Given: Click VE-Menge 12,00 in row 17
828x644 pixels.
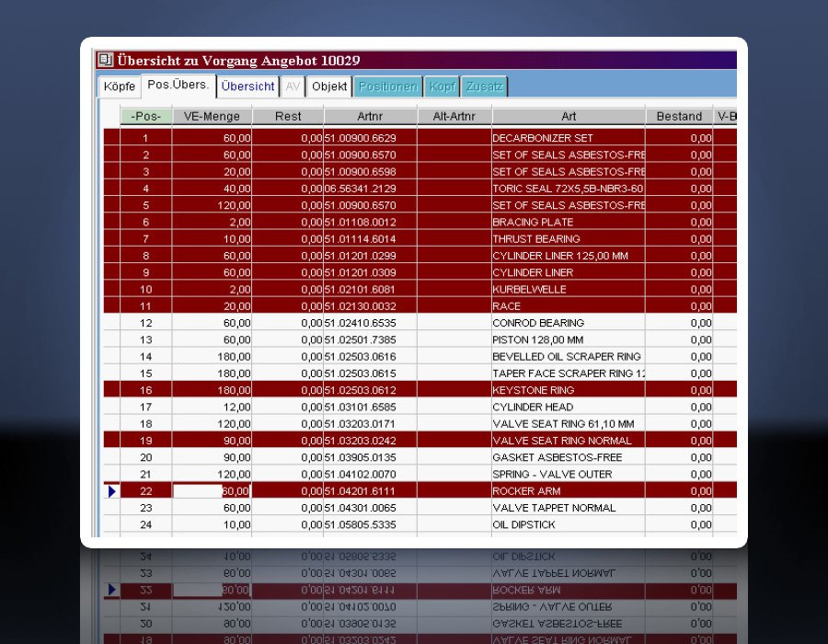Looking at the screenshot, I should tap(212, 408).
